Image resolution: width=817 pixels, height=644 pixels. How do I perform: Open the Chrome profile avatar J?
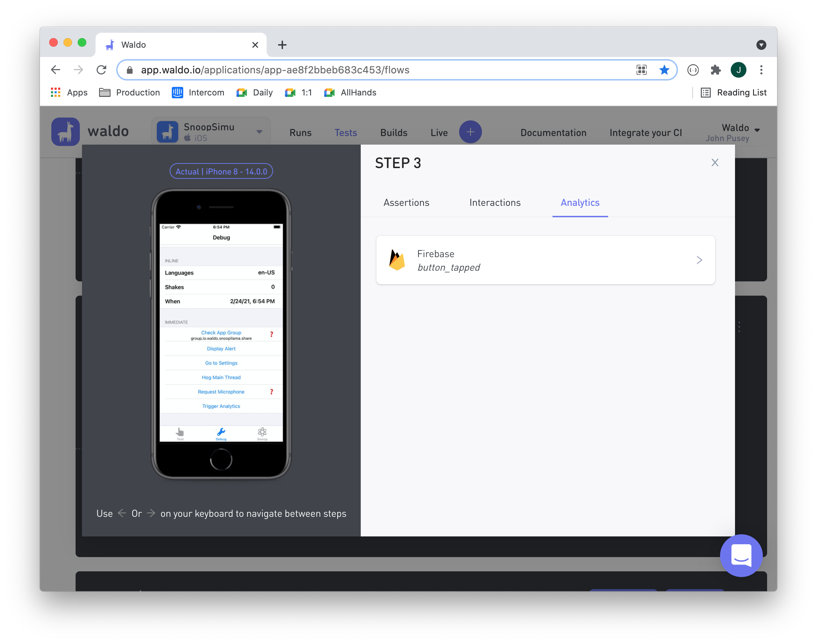click(739, 70)
